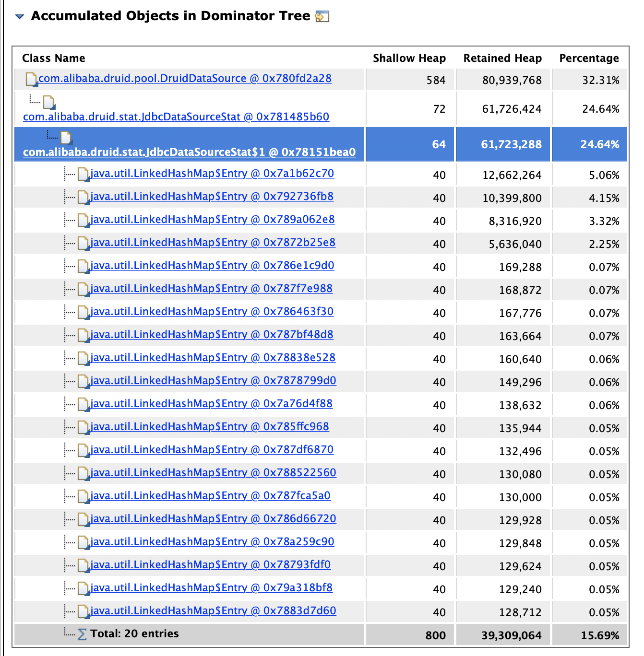This screenshot has height=656, width=644.
Task: Click the object icon for entry 0x7872b25e8
Action: tap(83, 243)
